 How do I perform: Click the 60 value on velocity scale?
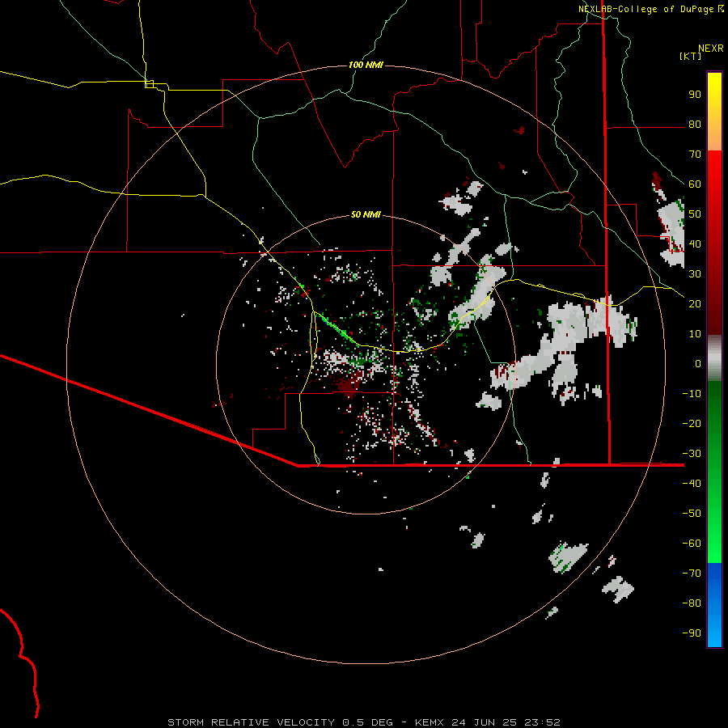695,184
